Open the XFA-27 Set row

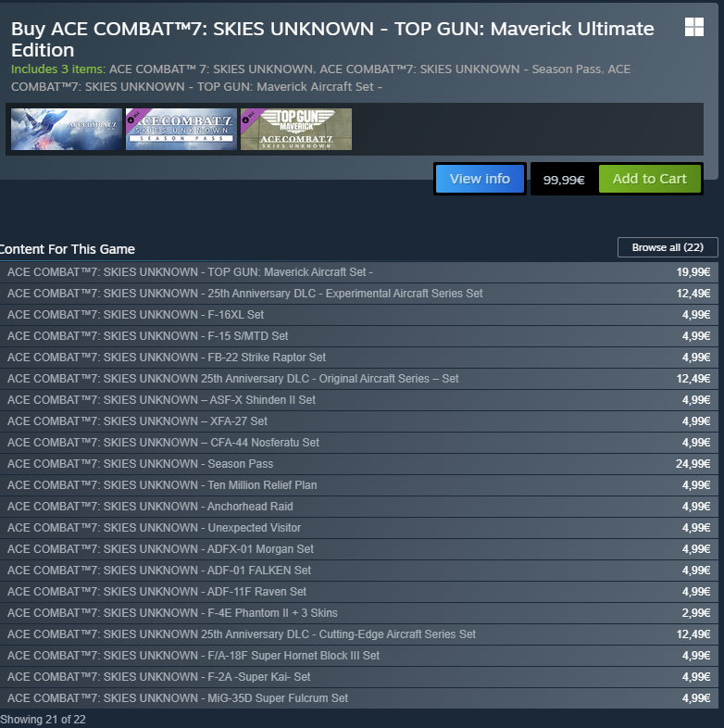point(358,421)
